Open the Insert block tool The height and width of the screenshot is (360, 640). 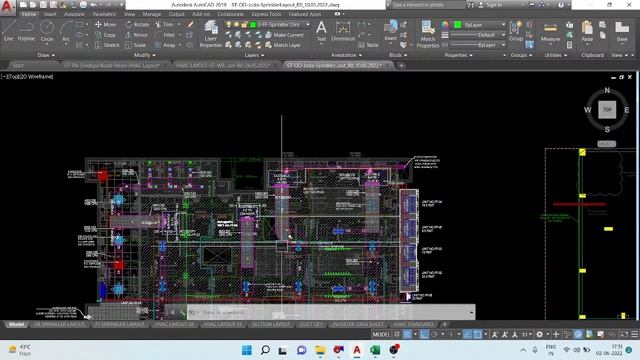coord(391,31)
